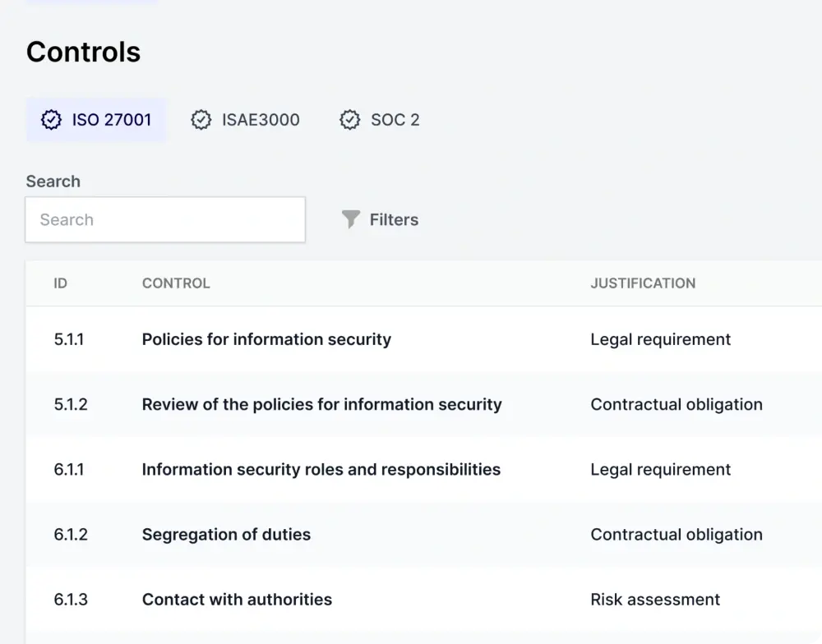Click the funnel filter icon

click(x=351, y=219)
